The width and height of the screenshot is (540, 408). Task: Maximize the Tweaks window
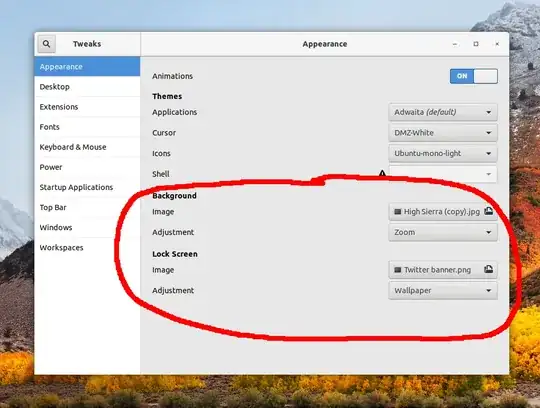[476, 44]
